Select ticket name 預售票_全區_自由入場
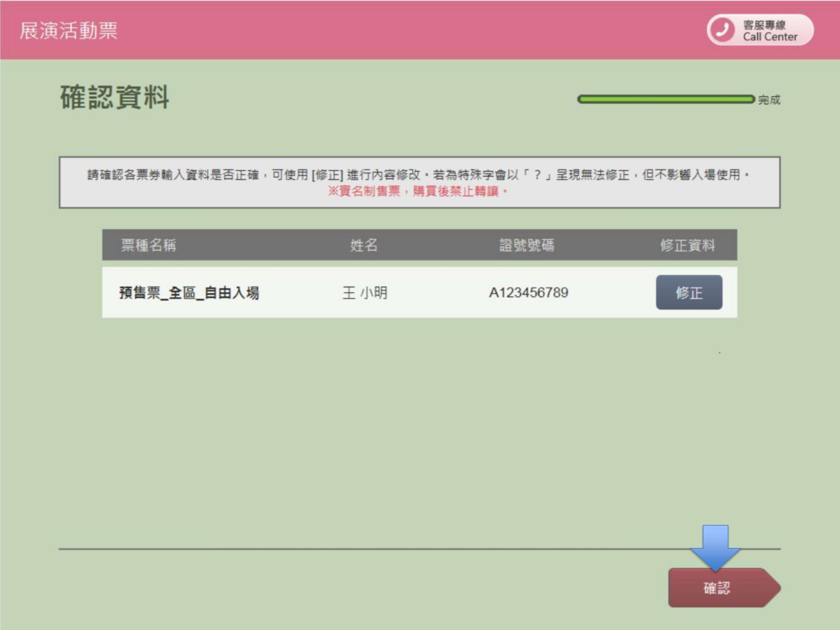The width and height of the screenshot is (840, 630). (189, 293)
